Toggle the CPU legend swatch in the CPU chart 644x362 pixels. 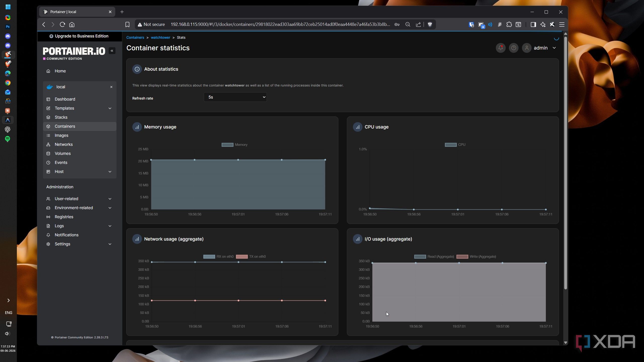click(451, 145)
